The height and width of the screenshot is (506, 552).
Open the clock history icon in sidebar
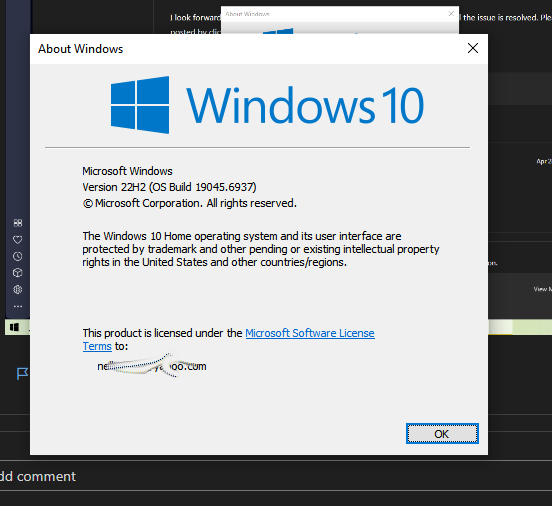[x=18, y=256]
